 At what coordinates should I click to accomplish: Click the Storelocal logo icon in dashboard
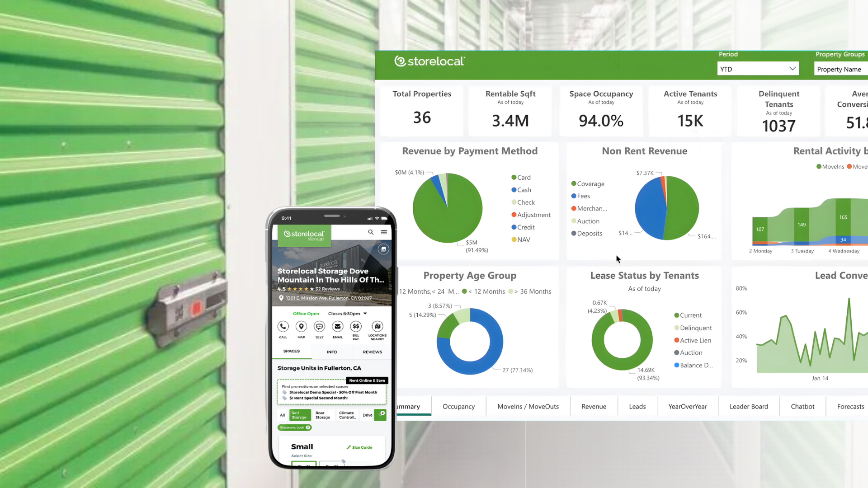click(x=401, y=61)
